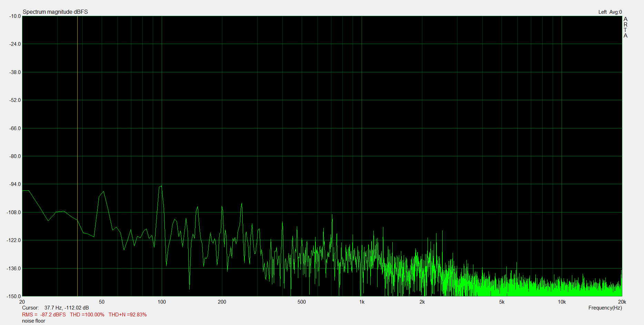Click the spectrum peak near 50 Hz

coord(103,192)
